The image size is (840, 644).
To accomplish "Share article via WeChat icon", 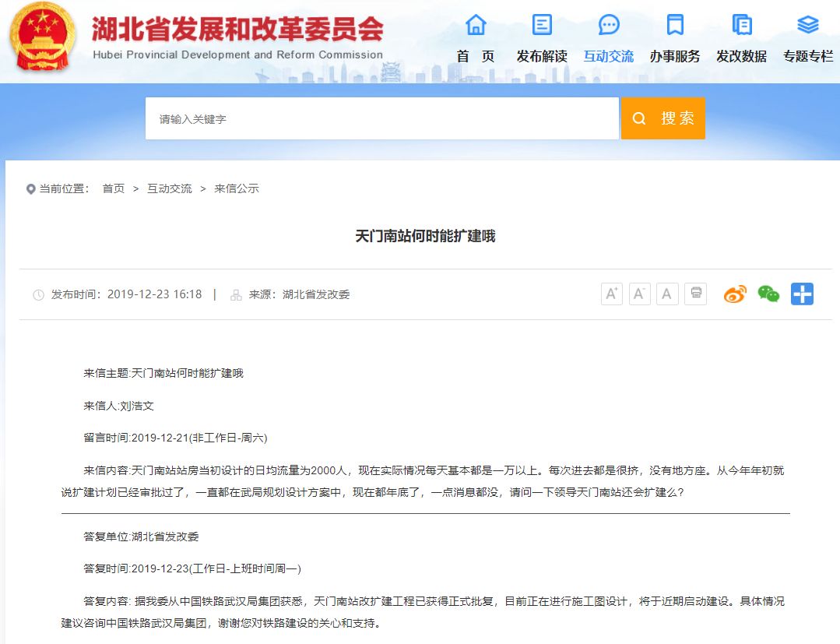I will (x=768, y=294).
